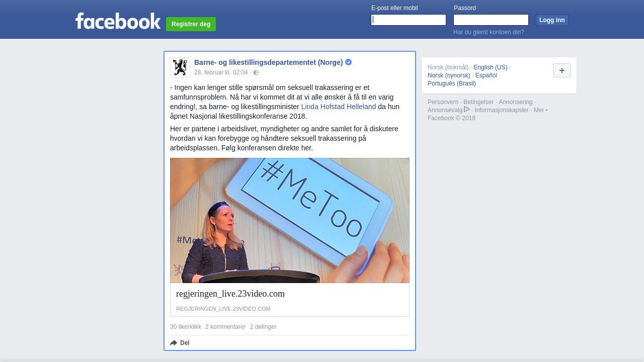Click the Facebook logo
The height and width of the screenshot is (362, 644).
coord(118,21)
